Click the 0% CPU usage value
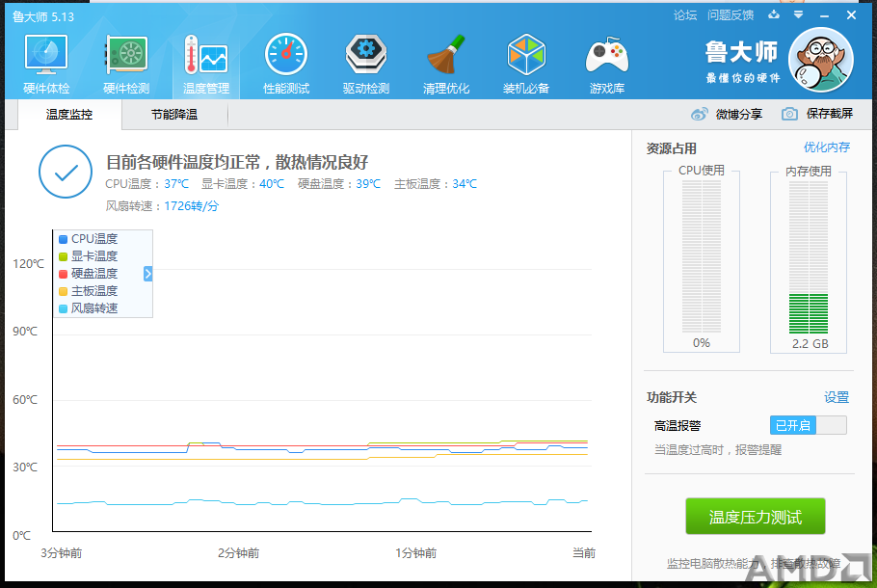Image resolution: width=877 pixels, height=588 pixels. point(702,343)
